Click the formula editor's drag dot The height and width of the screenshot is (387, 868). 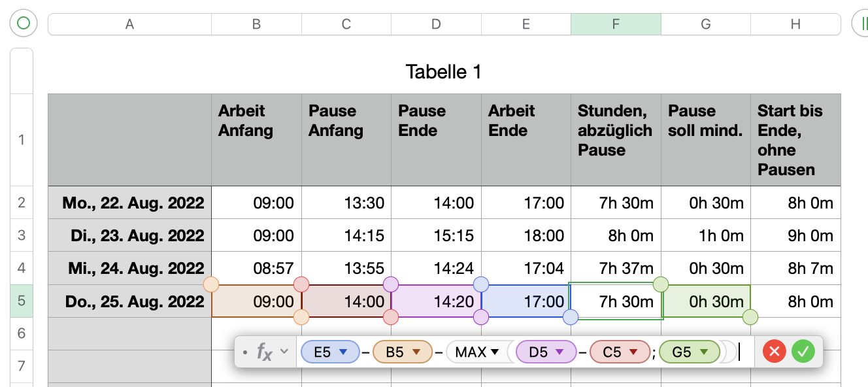coord(244,352)
